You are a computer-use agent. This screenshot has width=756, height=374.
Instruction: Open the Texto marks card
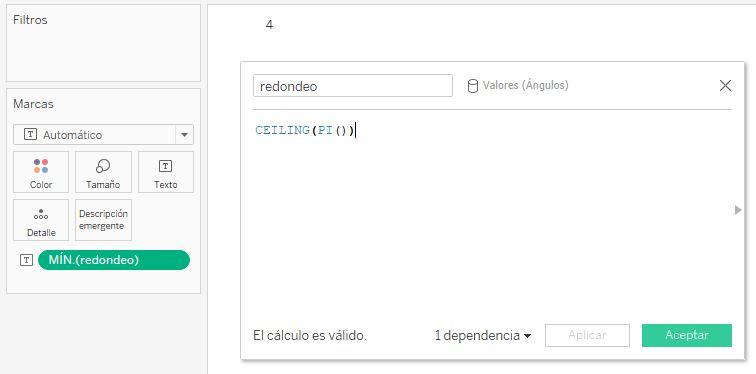[166, 172]
